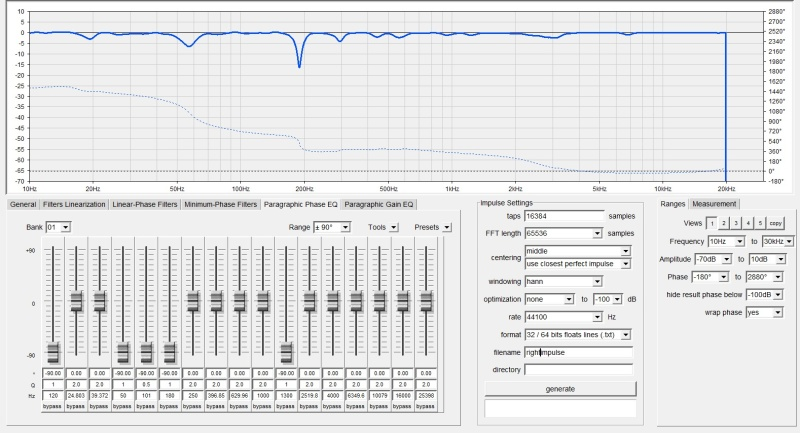Click the Q value field of 101 Hz band
Viewport: 800px width, 433px height.
[146, 385]
